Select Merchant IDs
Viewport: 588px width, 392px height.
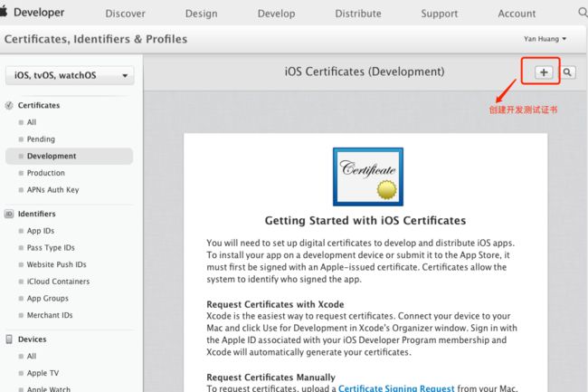[x=50, y=315]
